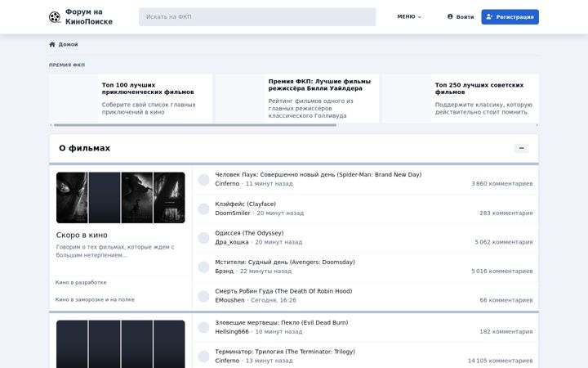The image size is (588, 368).
Task: Click username Брэнд
Action: 225,272
